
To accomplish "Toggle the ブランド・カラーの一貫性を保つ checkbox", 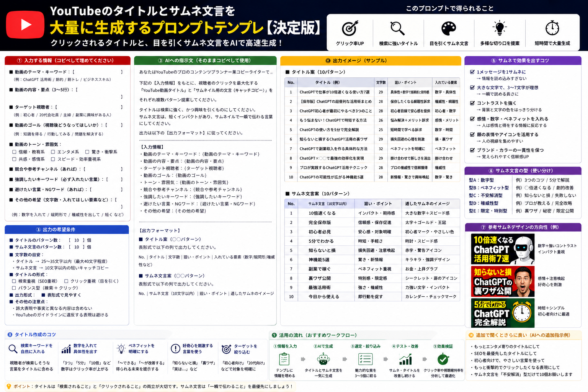I will [x=472, y=150].
